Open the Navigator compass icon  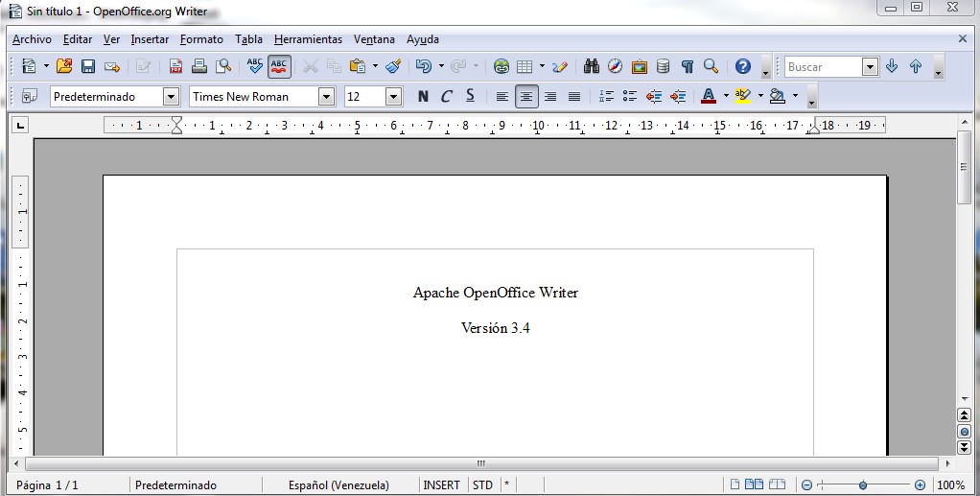click(615, 66)
